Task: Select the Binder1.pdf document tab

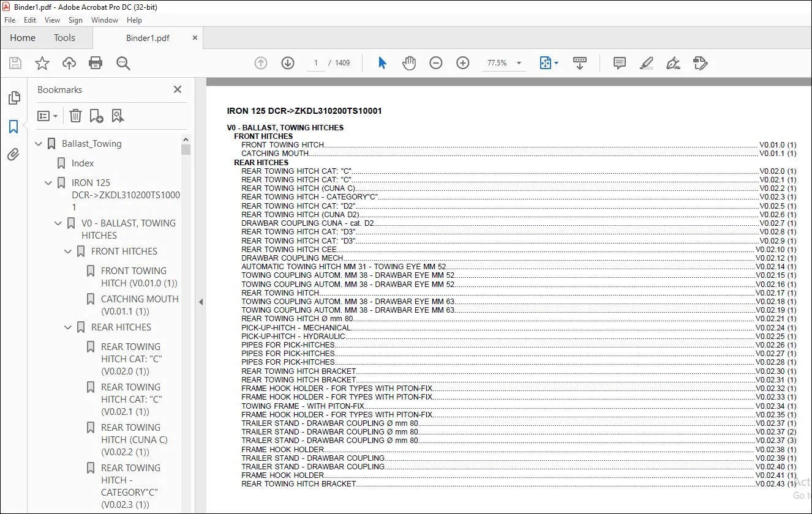Action: pos(148,38)
